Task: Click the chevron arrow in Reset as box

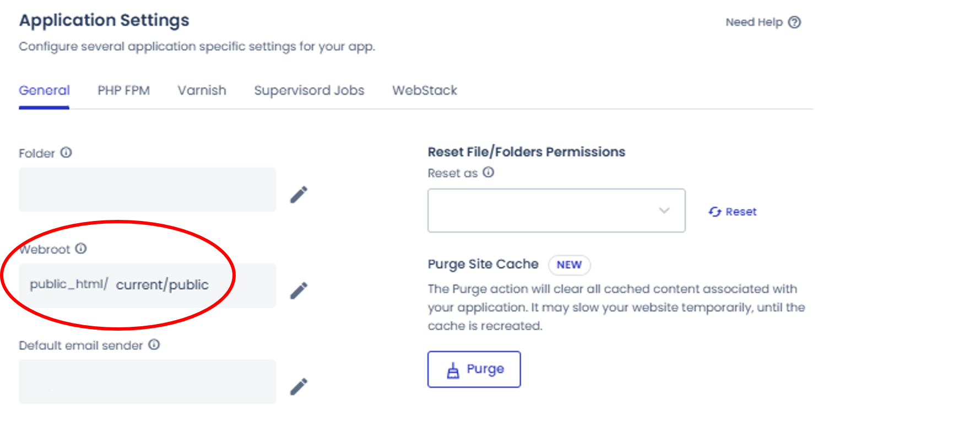Action: click(x=664, y=211)
